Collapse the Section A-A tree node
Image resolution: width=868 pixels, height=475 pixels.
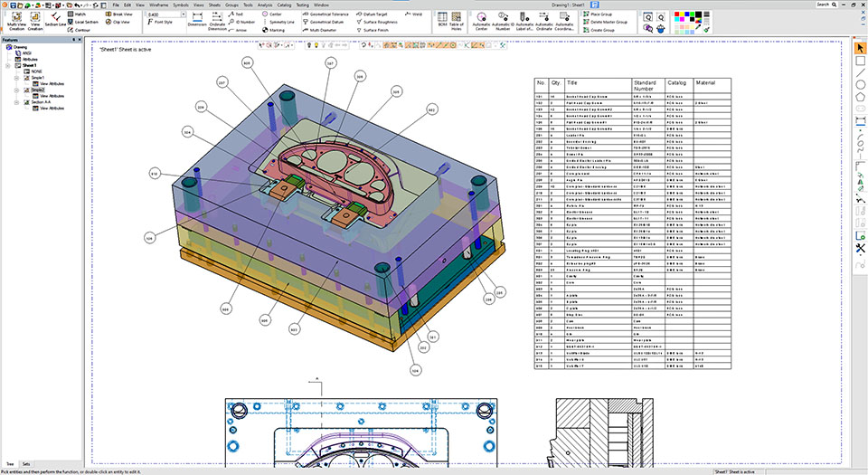pos(16,102)
